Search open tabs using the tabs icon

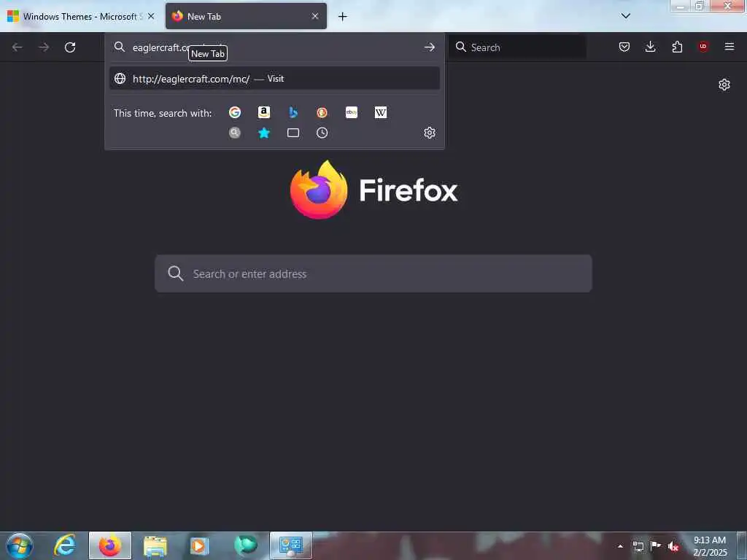click(293, 133)
